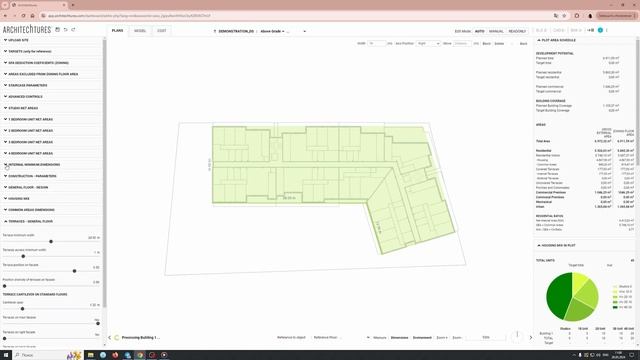Click the export icon near avatar
This screenshot has width=640, height=360.
tap(591, 30)
